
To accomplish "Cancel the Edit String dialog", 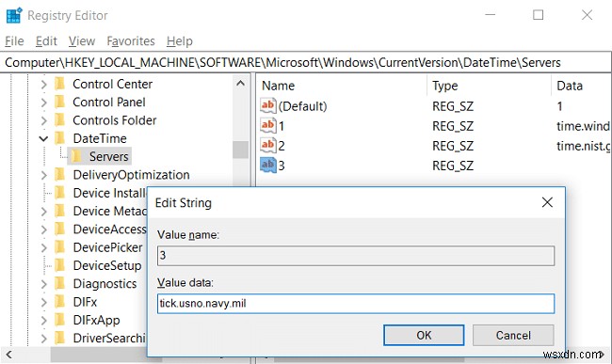I will click(513, 335).
